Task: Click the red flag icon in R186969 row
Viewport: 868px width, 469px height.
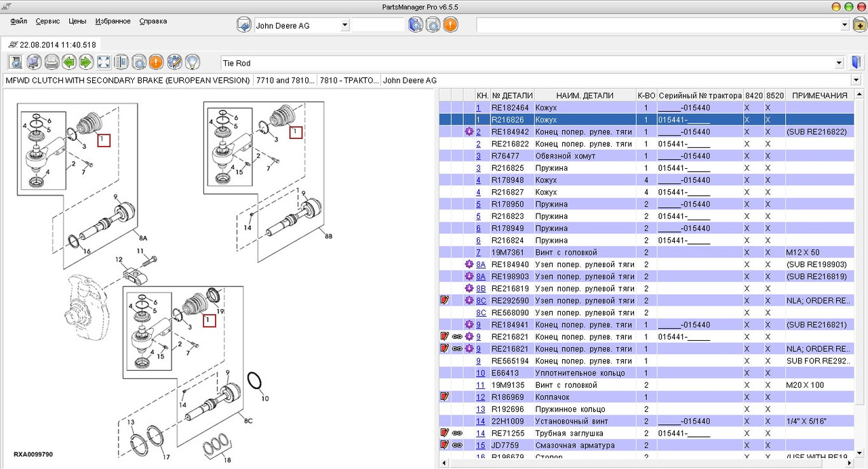Action: click(445, 396)
